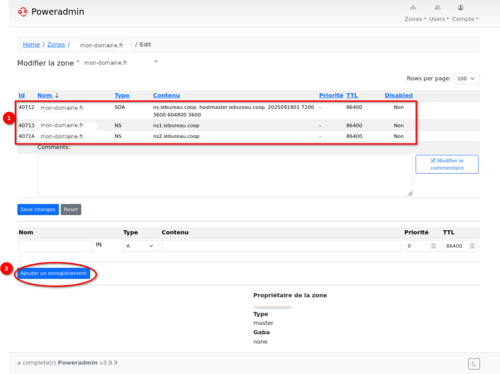Go to the Home breadcrumb link

31,45
